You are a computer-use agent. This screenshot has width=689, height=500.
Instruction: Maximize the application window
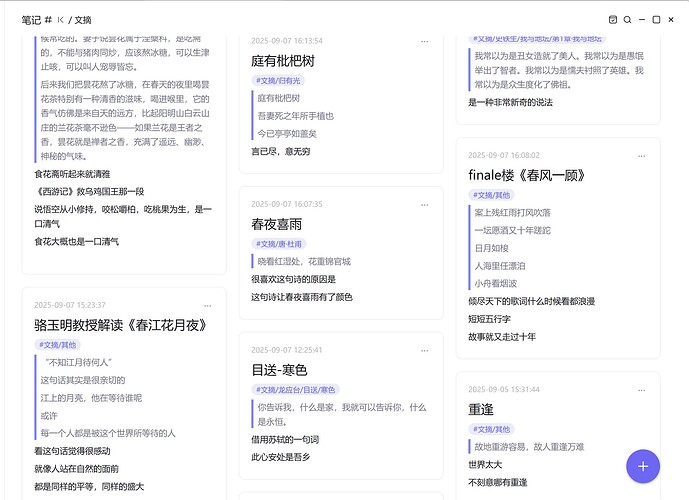click(656, 19)
